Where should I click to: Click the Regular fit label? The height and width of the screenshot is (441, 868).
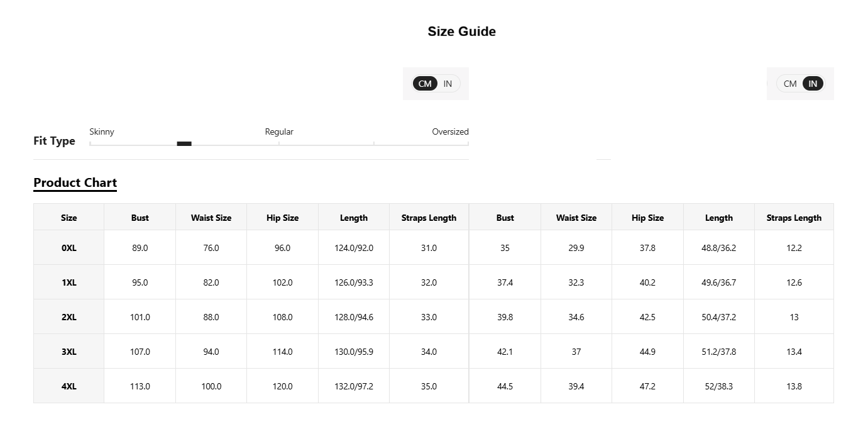click(x=279, y=131)
